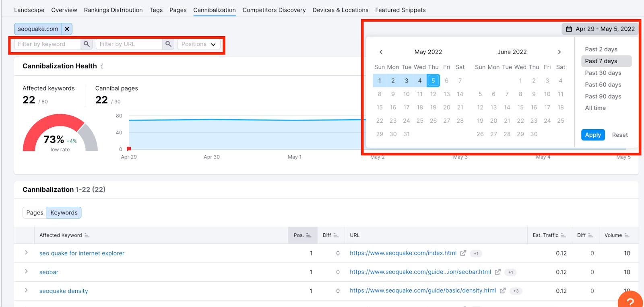Remove the seoquake.com filter chip
Screen dimensions: 644x307
[67, 29]
